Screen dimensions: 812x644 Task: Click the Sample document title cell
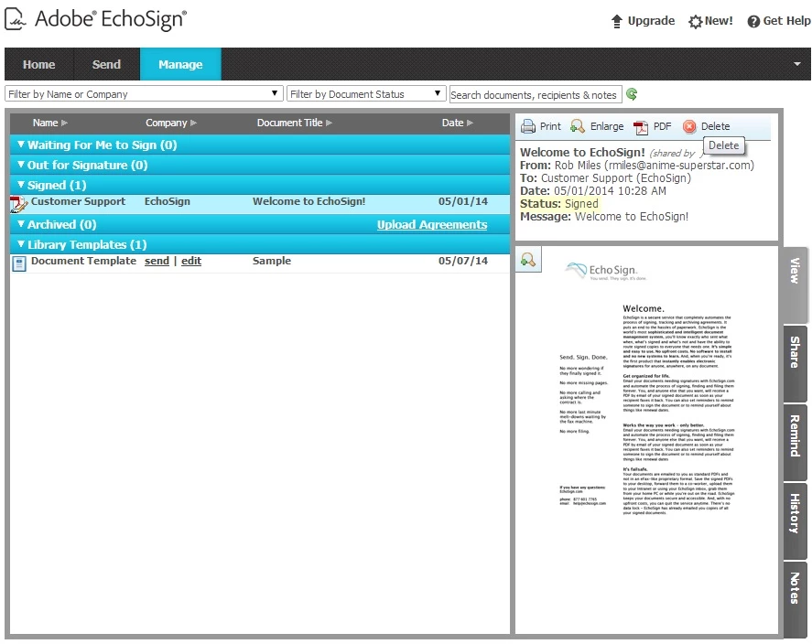pos(272,261)
